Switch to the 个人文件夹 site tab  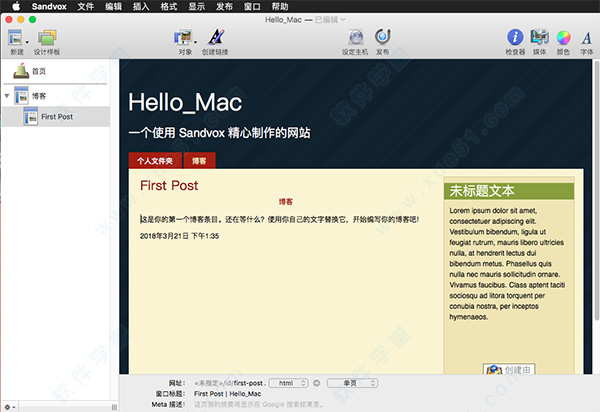[x=155, y=161]
